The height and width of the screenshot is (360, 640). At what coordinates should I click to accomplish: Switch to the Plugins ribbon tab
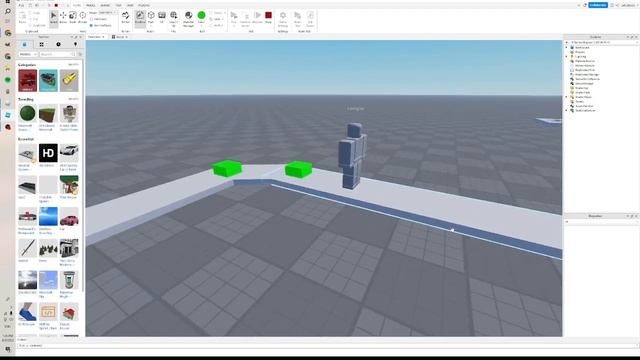tap(144, 5)
